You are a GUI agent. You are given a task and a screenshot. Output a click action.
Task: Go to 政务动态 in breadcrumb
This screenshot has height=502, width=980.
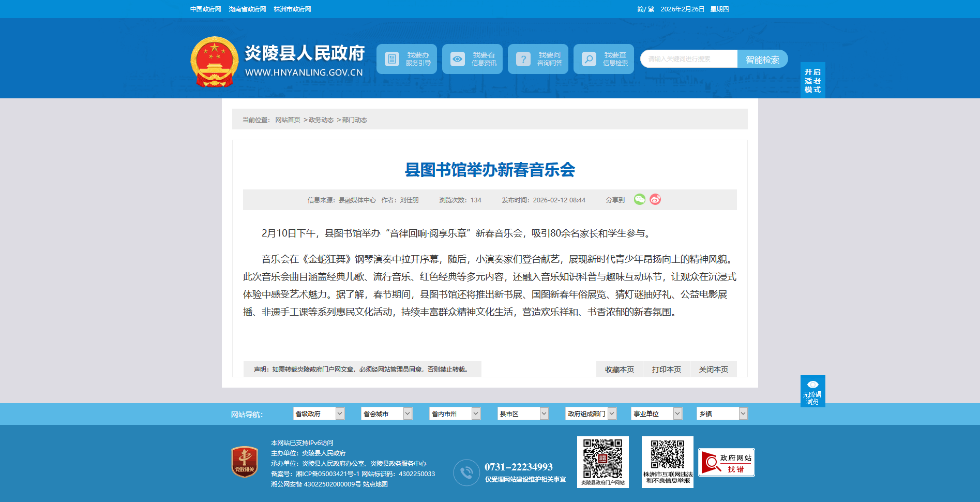[x=321, y=120]
